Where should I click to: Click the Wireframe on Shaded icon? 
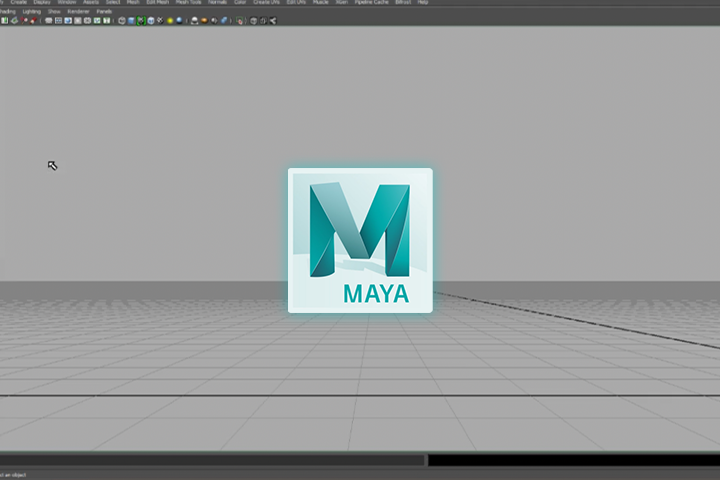pyautogui.click(x=151, y=21)
